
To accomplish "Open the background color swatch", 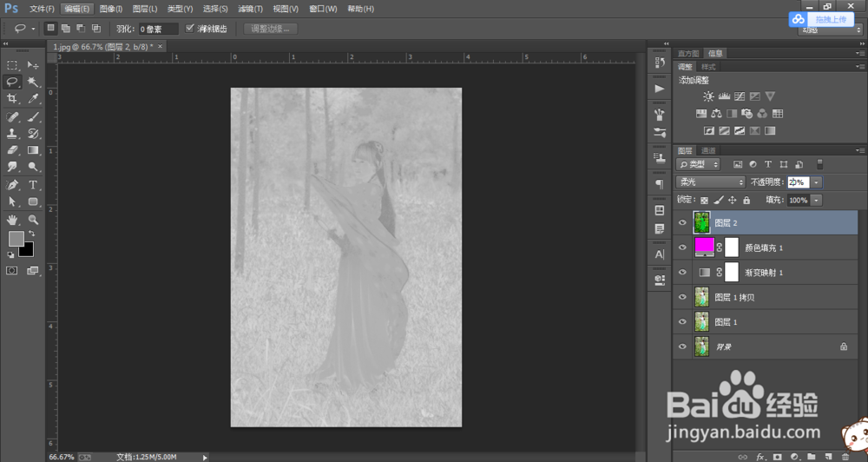I will (28, 252).
